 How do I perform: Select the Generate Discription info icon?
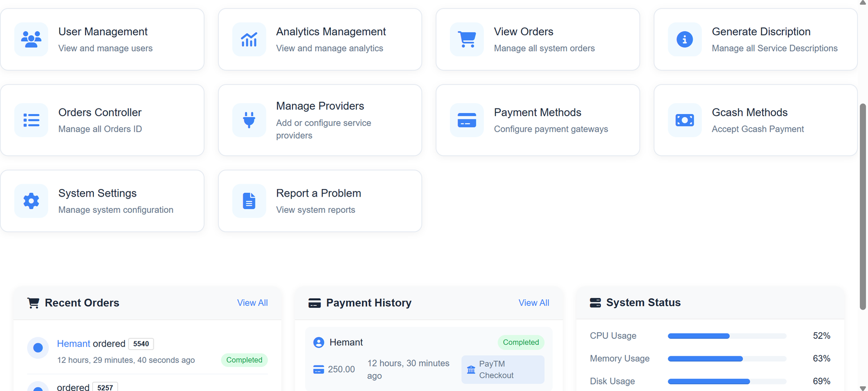tap(685, 39)
